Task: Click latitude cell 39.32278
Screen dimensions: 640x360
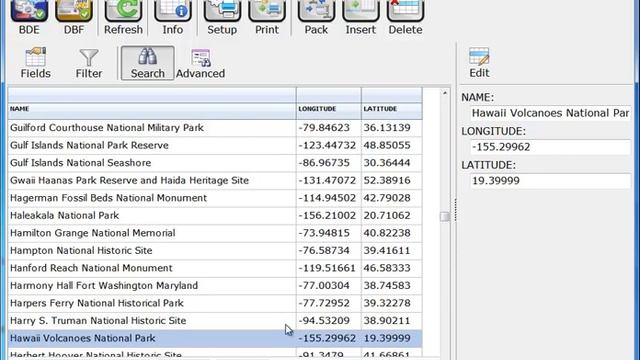Action: coord(392,303)
